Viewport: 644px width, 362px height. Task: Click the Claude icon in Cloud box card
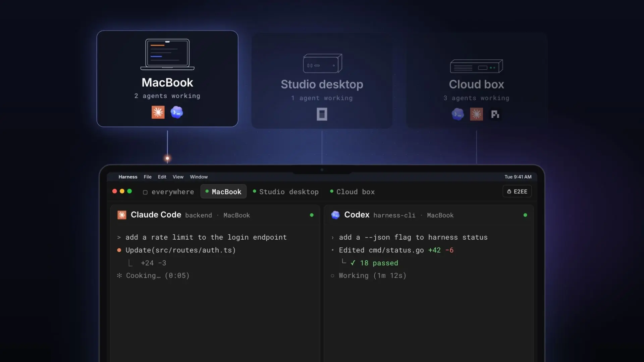(476, 114)
